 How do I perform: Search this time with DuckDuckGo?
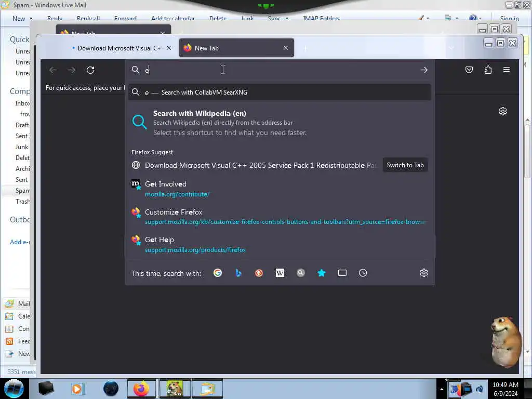click(259, 273)
